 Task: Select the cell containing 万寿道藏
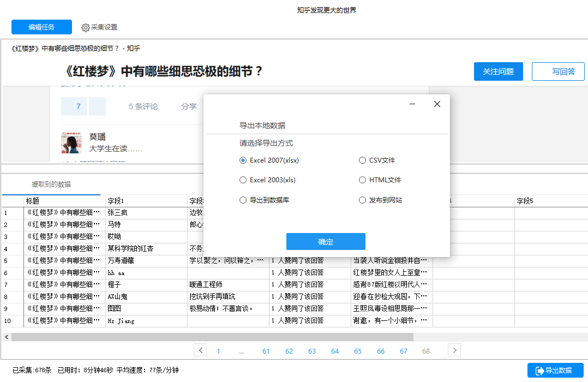(147, 261)
